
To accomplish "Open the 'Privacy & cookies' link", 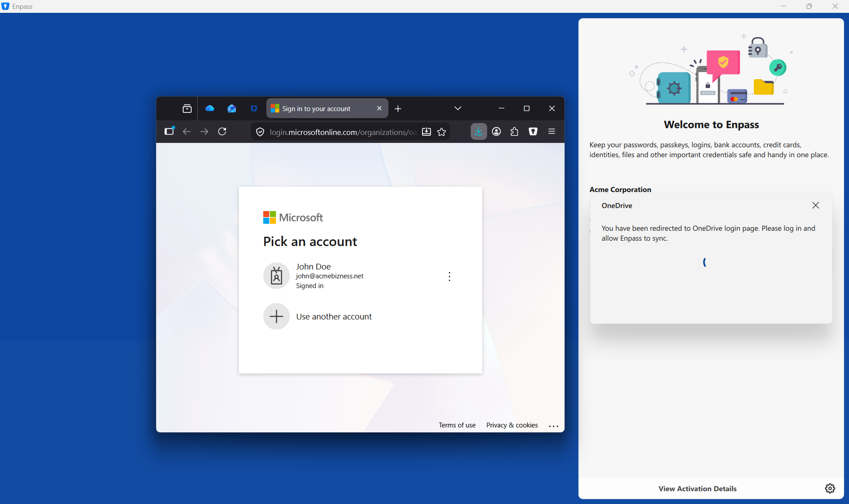I will click(512, 425).
